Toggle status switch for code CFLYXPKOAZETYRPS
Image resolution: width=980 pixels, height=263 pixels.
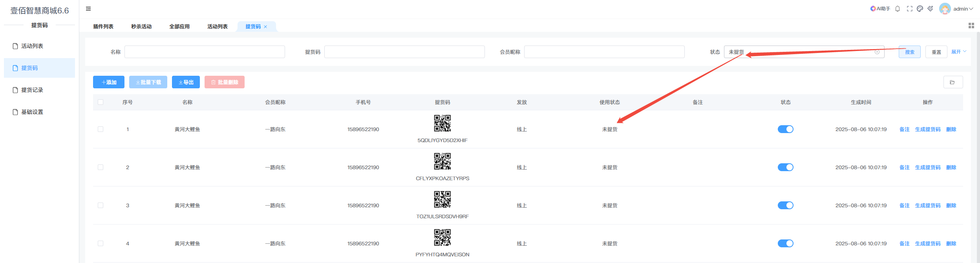pos(785,167)
